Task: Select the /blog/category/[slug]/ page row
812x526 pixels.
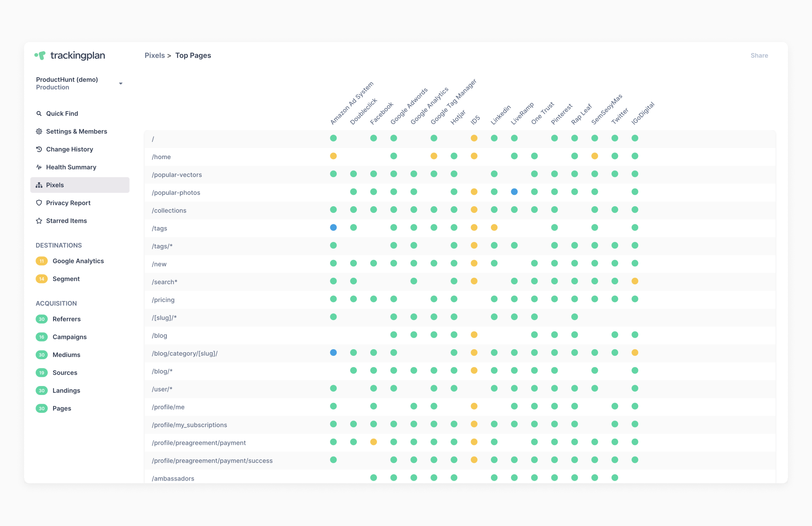Action: pos(460,353)
